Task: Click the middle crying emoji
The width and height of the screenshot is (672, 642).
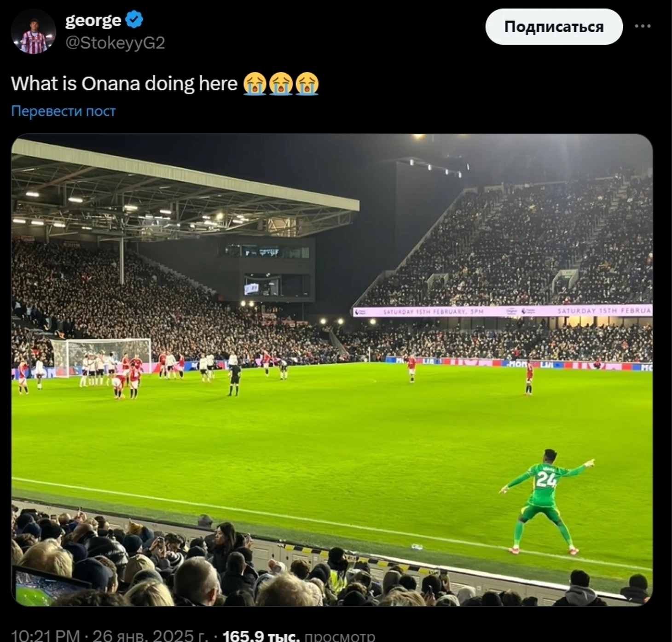Action: [x=281, y=84]
